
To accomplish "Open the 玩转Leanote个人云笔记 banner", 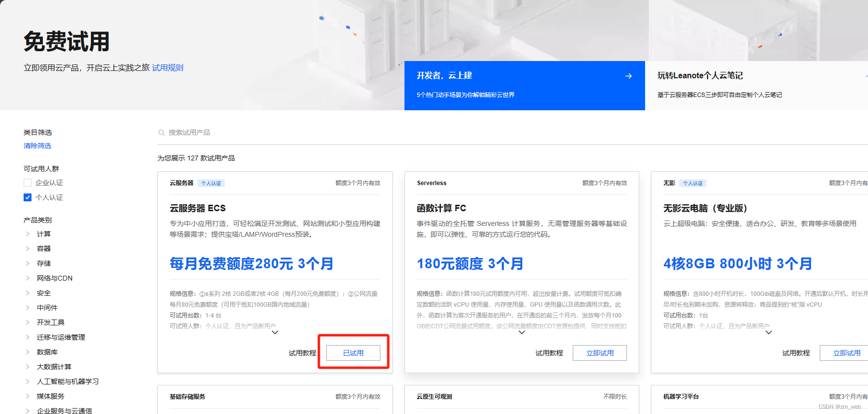I will click(756, 86).
